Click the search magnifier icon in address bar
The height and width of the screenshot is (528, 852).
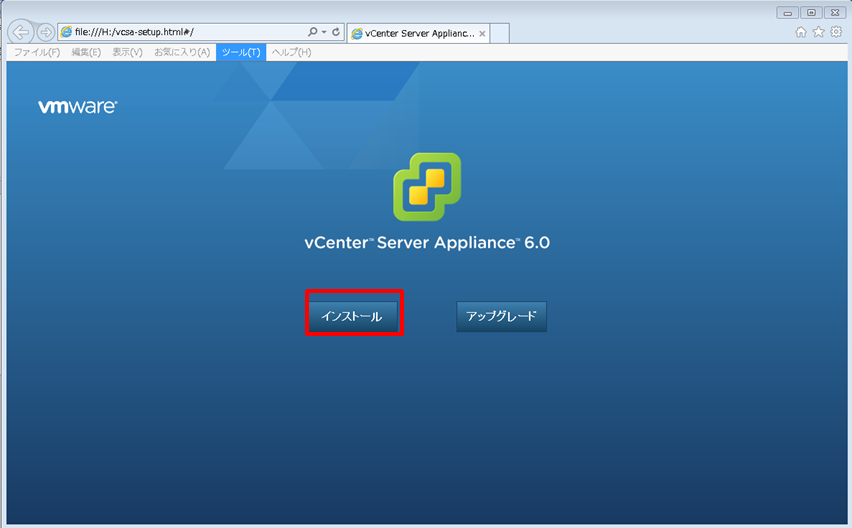coord(313,32)
